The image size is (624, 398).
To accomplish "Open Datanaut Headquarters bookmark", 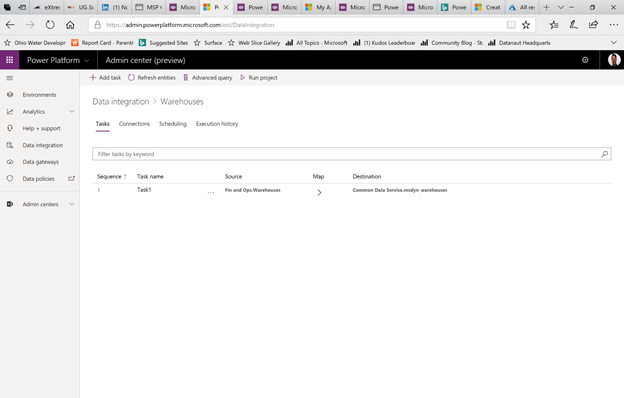I will [519, 43].
